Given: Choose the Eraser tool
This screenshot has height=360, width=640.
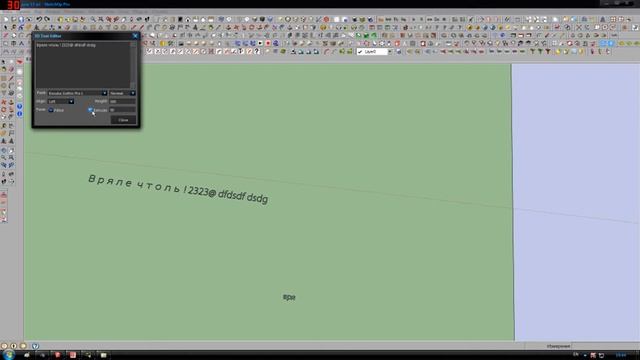Looking at the screenshot, I should pyautogui.click(x=11, y=69).
